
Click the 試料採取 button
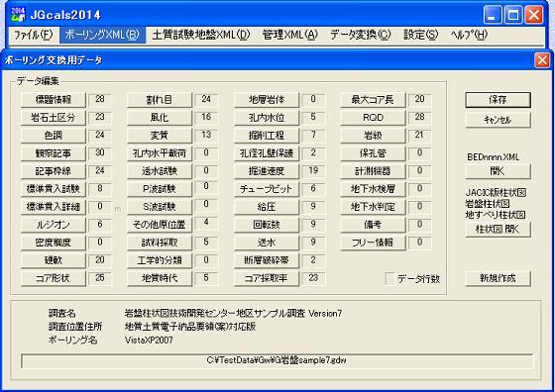(x=160, y=243)
